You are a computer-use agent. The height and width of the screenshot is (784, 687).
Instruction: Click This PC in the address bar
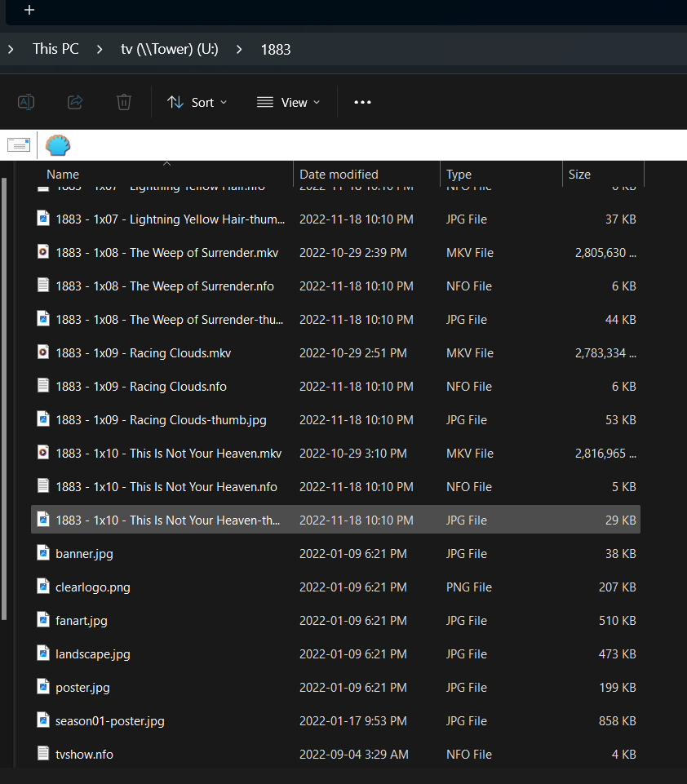55,49
